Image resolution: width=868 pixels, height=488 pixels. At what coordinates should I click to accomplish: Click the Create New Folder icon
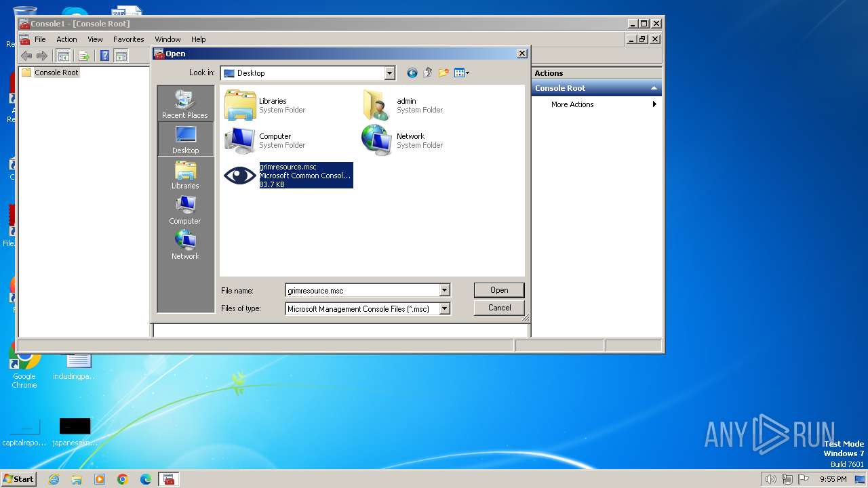click(x=444, y=73)
